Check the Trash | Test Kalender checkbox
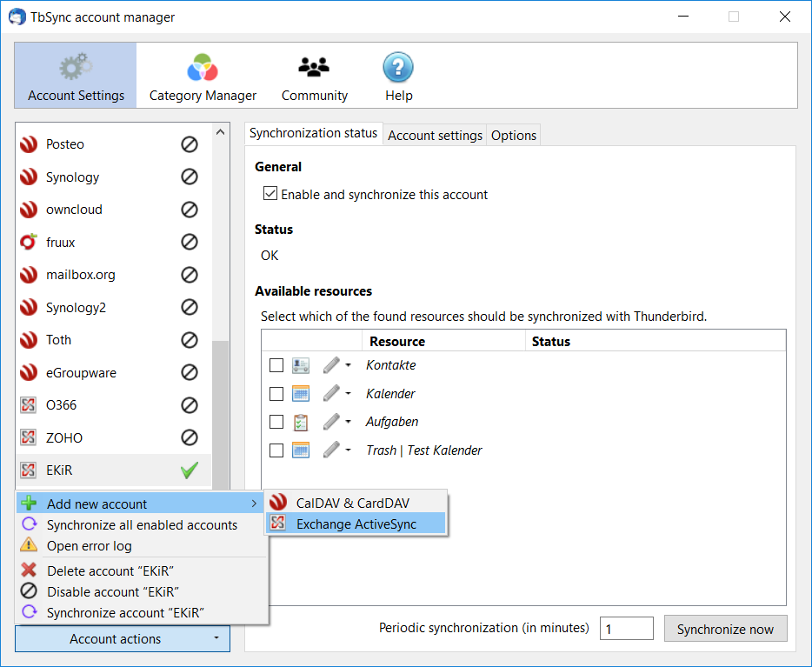 coord(276,450)
